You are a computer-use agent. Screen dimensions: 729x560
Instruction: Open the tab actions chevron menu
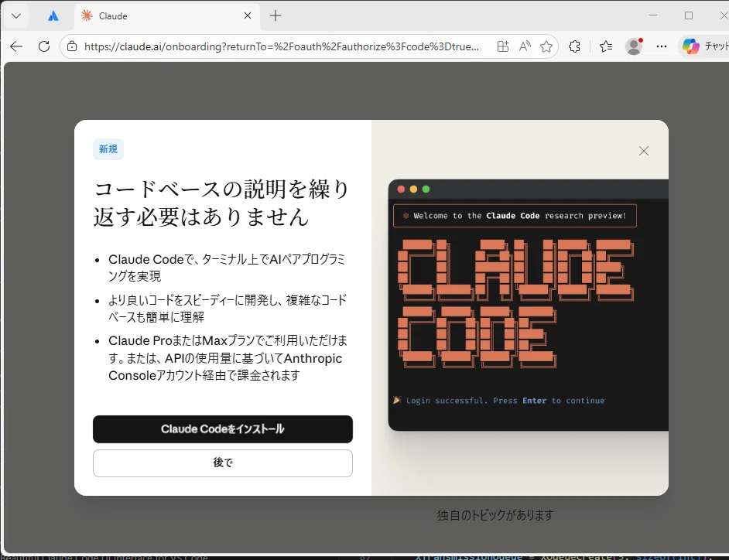tap(16, 15)
